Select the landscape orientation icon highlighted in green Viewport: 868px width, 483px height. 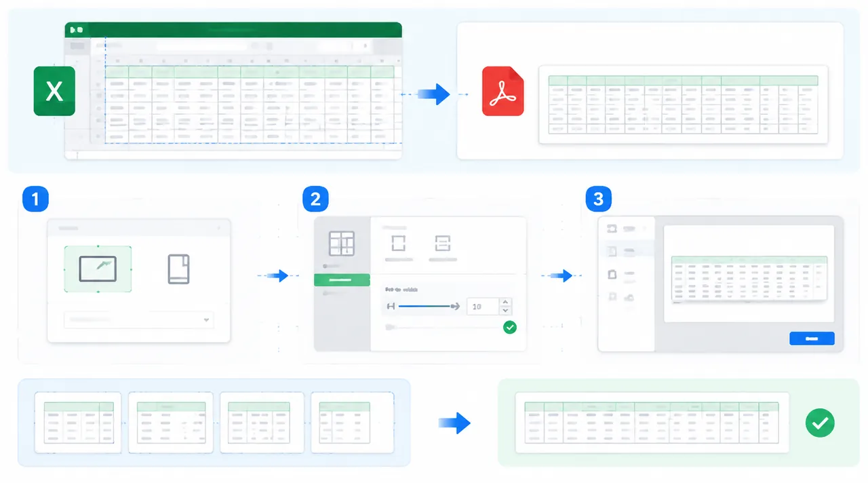coord(98,269)
